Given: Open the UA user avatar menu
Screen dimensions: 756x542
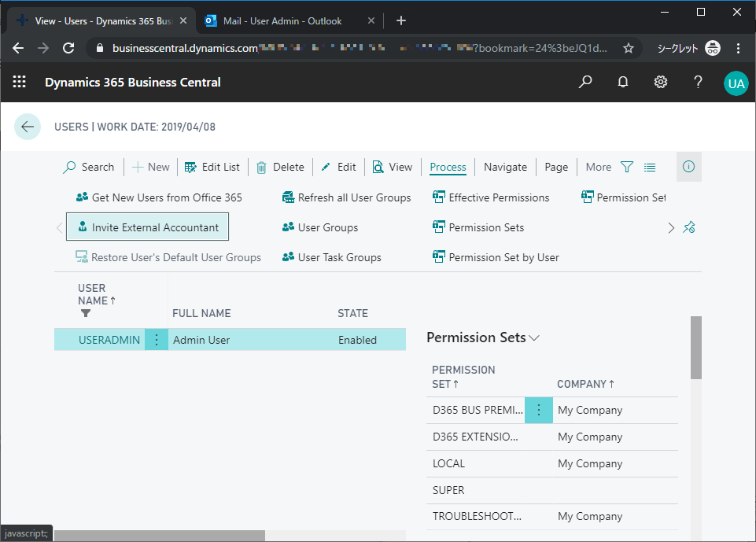Looking at the screenshot, I should point(736,83).
